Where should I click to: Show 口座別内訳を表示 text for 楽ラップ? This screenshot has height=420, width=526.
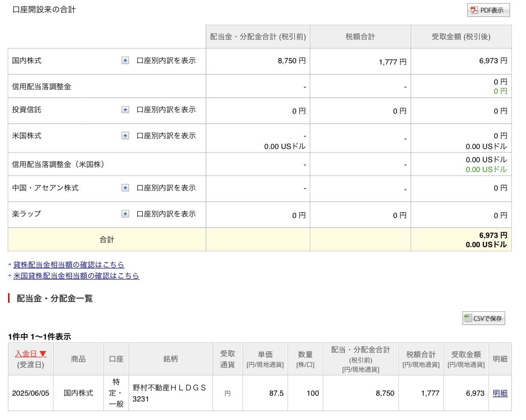(166, 214)
